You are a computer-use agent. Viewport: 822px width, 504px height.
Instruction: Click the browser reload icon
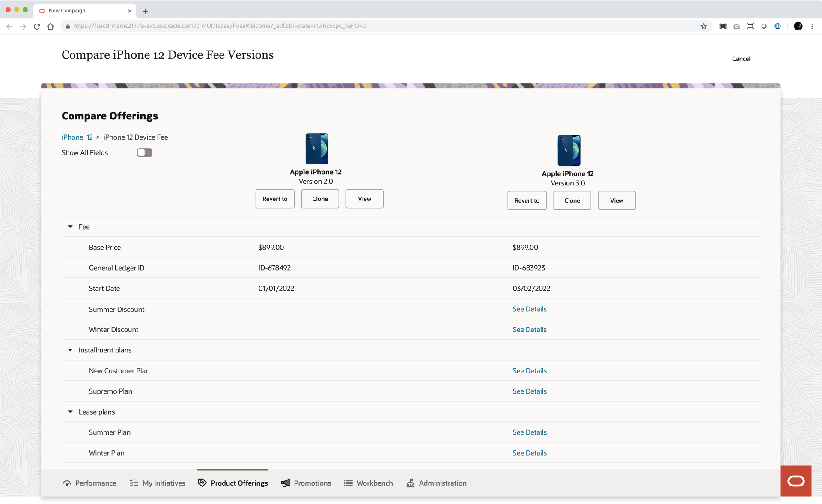click(x=37, y=26)
